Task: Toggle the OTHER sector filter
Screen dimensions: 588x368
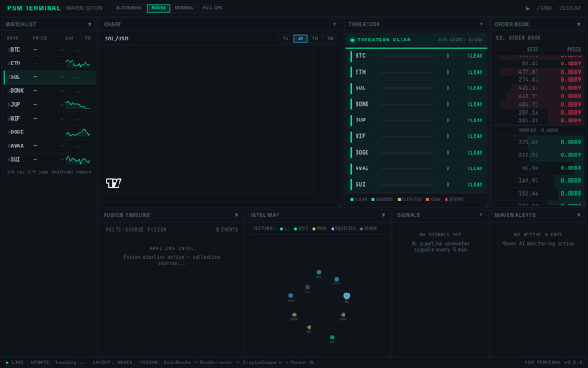Action: tap(368, 229)
